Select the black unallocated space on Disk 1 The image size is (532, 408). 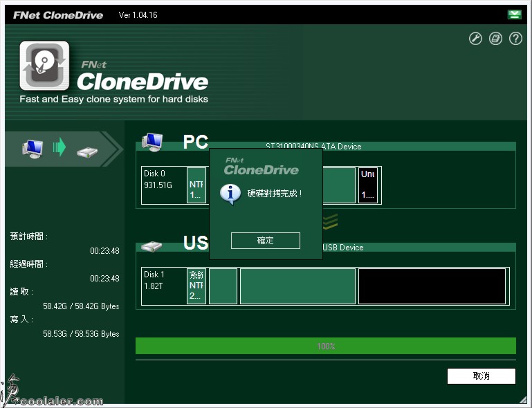tap(432, 286)
